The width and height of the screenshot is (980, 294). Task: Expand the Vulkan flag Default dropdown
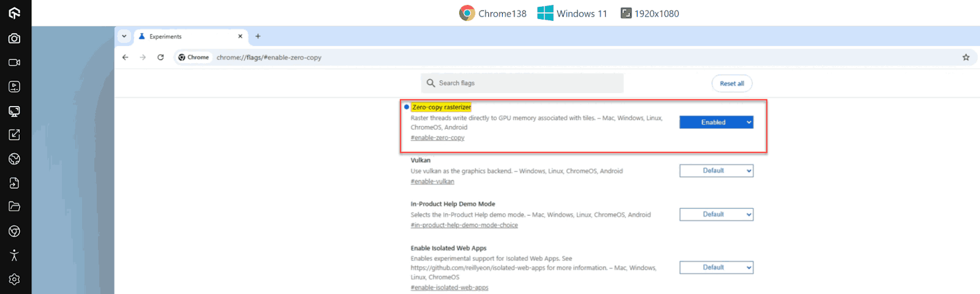pyautogui.click(x=716, y=171)
